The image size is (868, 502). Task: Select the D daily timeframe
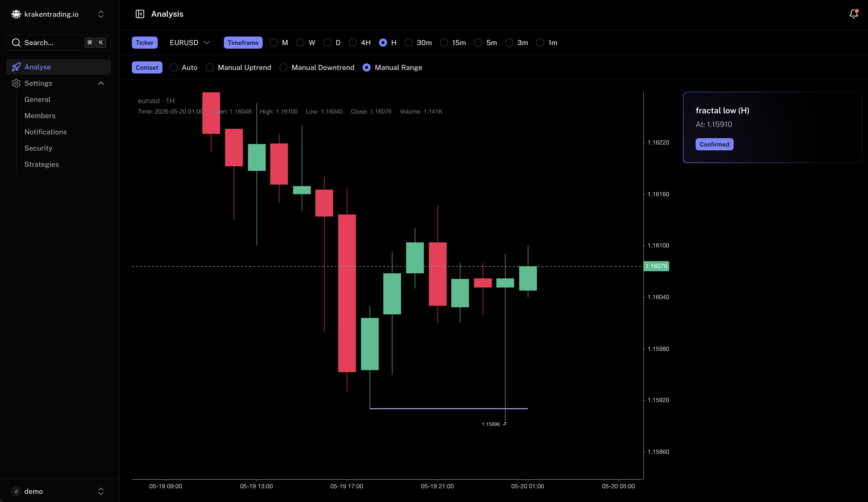pos(328,43)
